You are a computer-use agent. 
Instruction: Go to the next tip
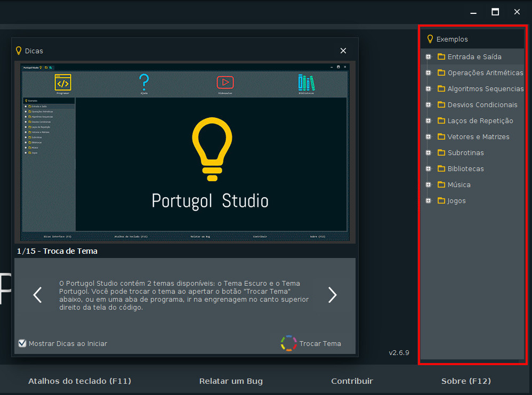pyautogui.click(x=332, y=295)
